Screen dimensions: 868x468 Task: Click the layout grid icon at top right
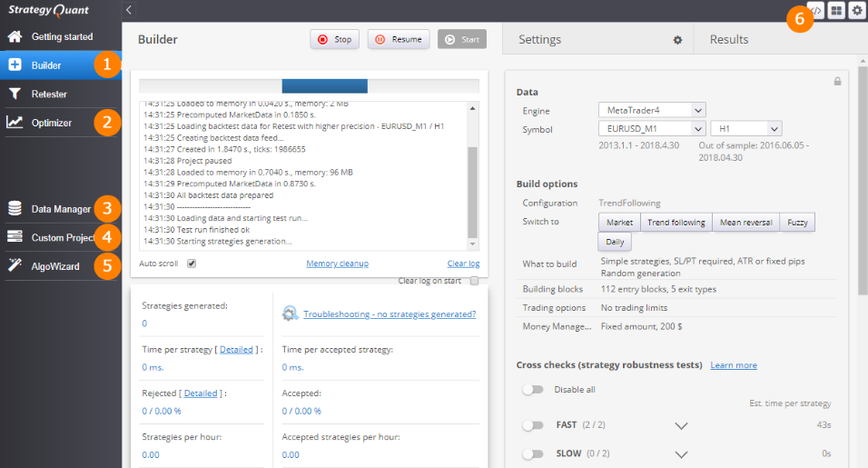coord(836,10)
